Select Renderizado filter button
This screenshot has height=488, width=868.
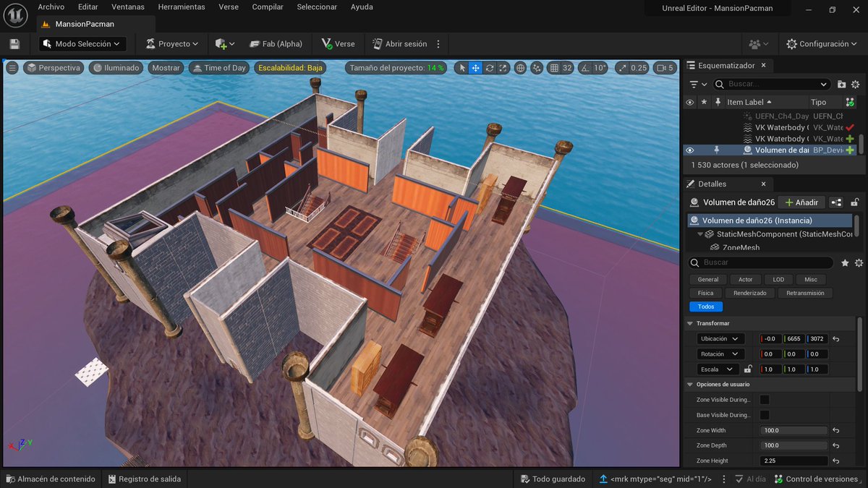click(x=750, y=293)
